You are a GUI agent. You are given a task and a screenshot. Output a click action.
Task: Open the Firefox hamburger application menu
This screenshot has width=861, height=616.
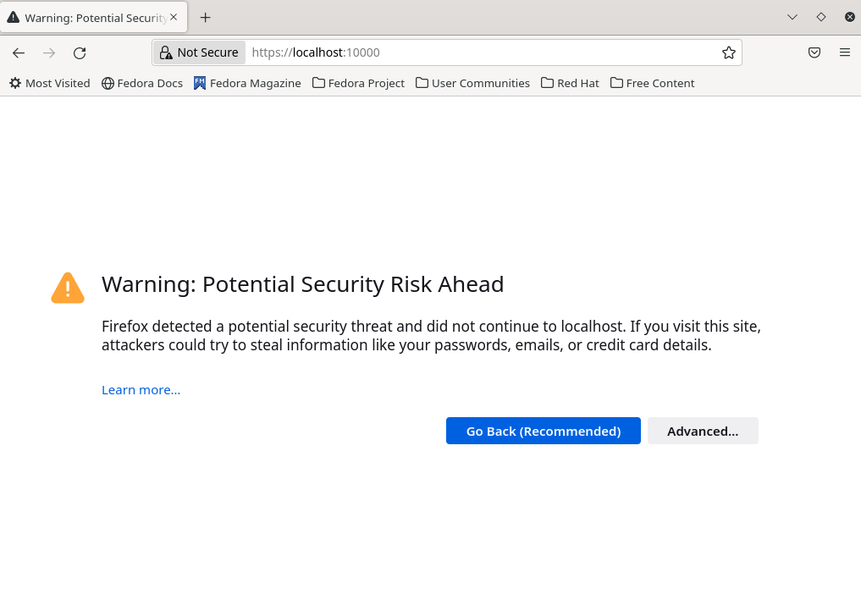click(x=845, y=52)
